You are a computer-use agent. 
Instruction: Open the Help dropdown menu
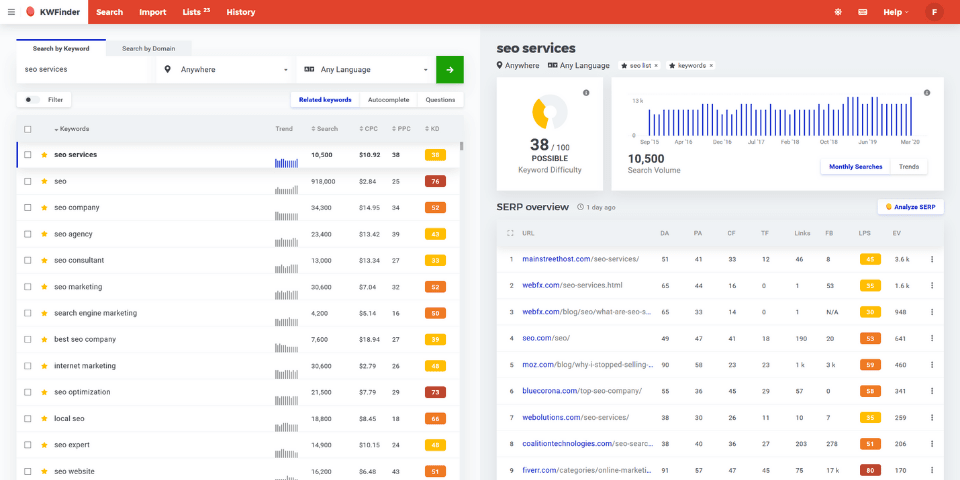click(895, 12)
